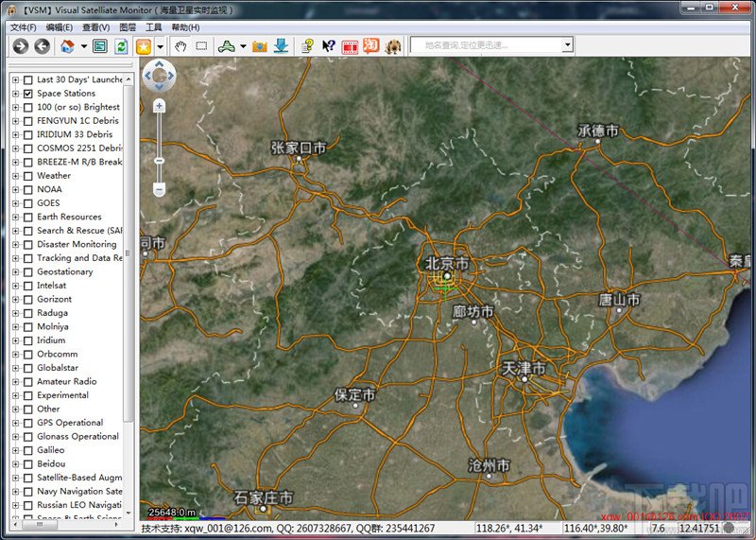
Task: Expand the NOAA tree node
Action: [x=16, y=189]
